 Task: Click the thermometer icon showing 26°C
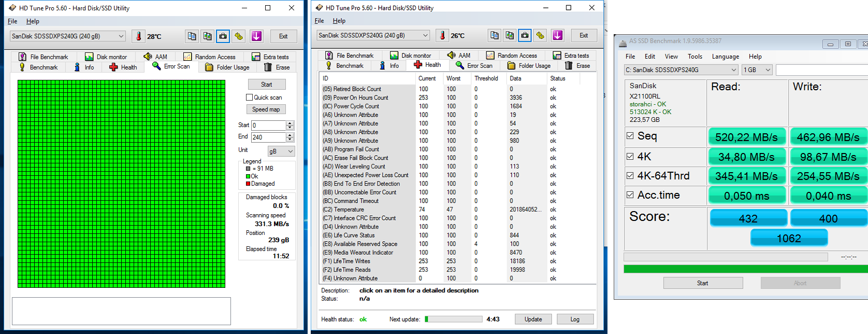click(x=442, y=35)
